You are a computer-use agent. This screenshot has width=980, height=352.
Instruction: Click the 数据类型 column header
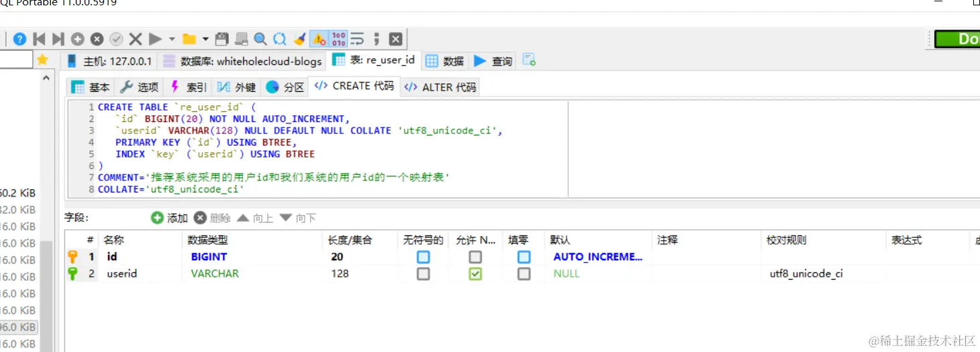(252, 240)
